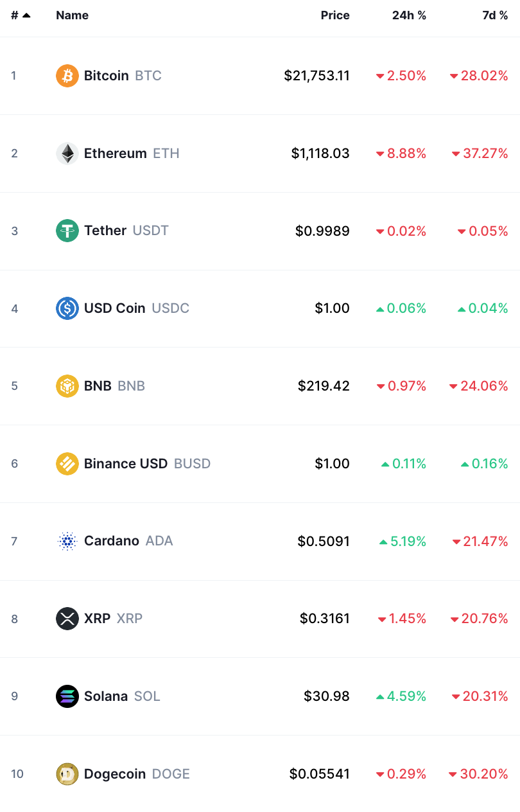Screen dimensions: 520x812
Task: Sort by the 7d % column header
Action: pyautogui.click(x=495, y=15)
